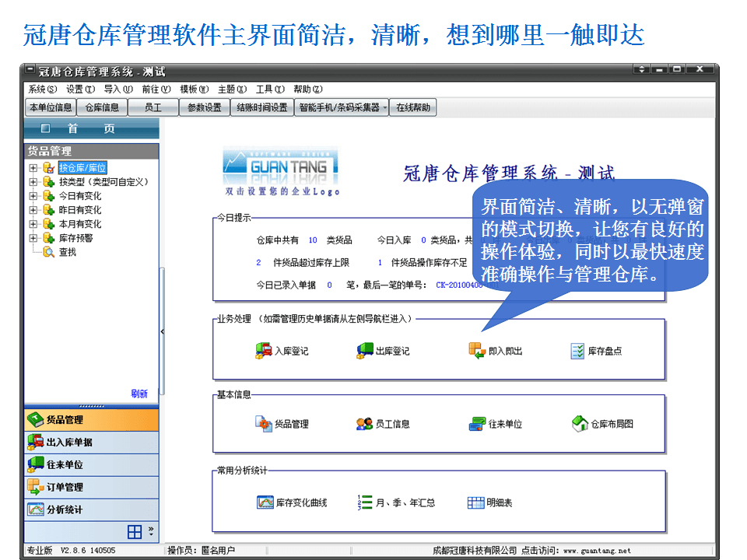Select 按类型(类型可自定义) tree item
Image resolution: width=747 pixels, height=560 pixels.
[103, 182]
